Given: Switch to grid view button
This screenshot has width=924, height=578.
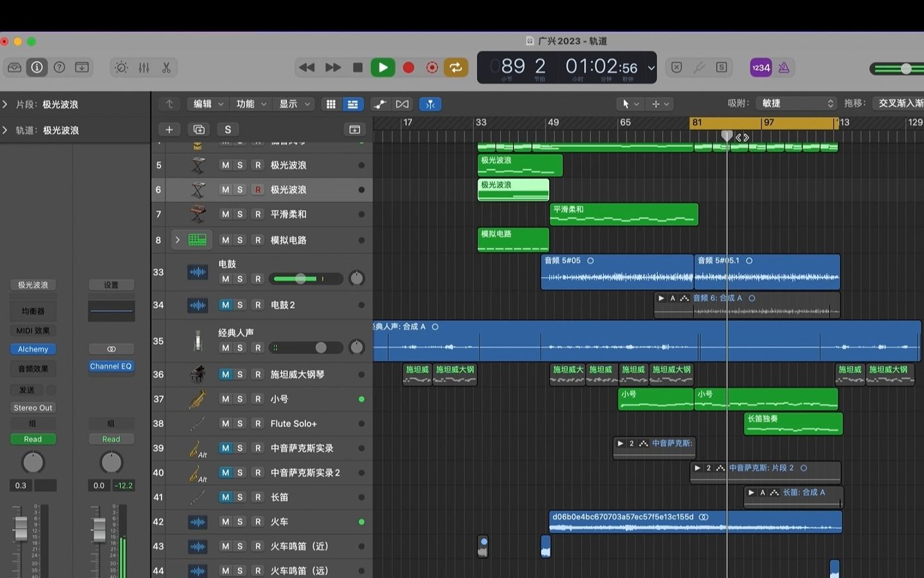Looking at the screenshot, I should pos(331,104).
